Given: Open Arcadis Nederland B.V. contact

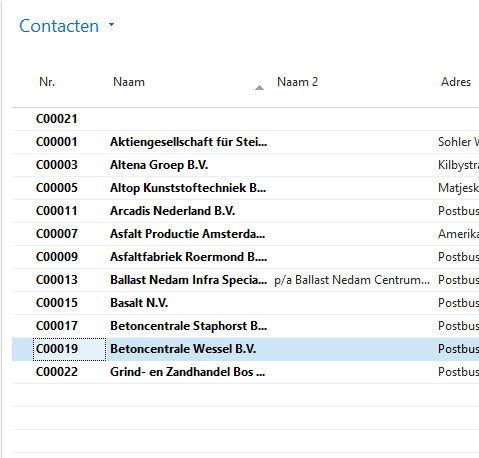Looking at the screenshot, I should click(x=173, y=211).
